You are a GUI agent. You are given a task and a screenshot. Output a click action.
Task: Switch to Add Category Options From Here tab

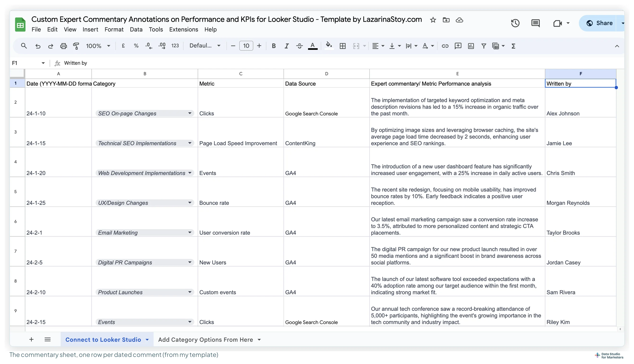point(205,339)
